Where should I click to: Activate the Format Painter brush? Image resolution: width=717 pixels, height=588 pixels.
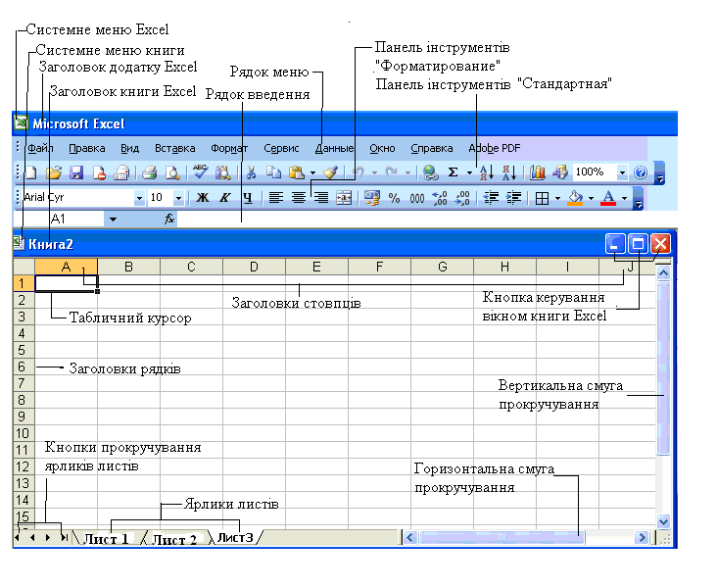[x=330, y=172]
